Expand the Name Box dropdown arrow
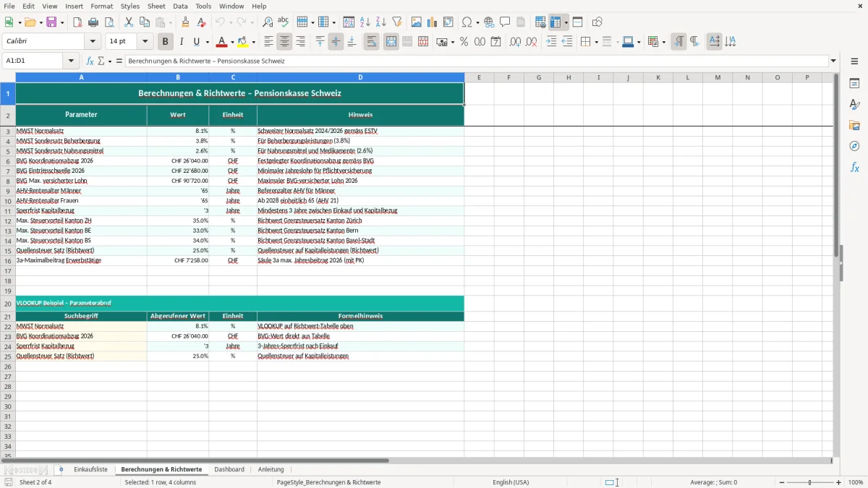 tap(71, 61)
